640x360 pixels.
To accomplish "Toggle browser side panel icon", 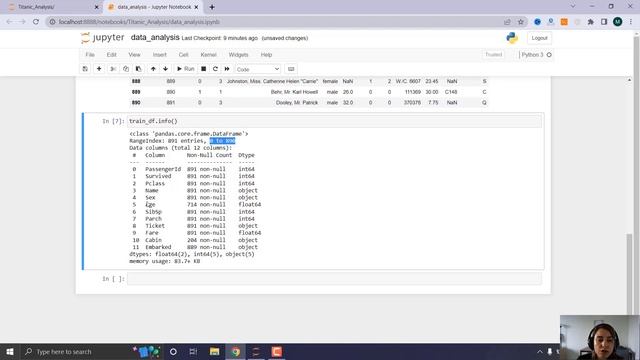I will pyautogui.click(x=604, y=22).
